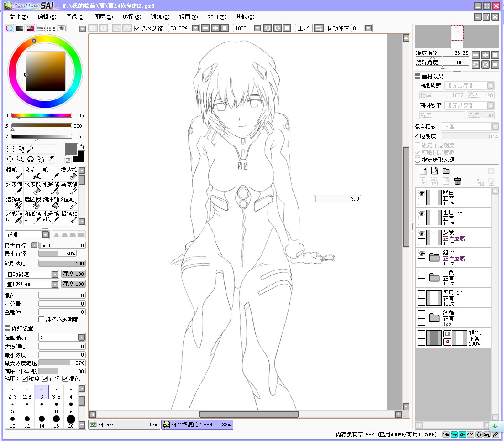The image size is (504, 441).
Task: Open the zoom percentage 33.33% dropdown
Action: (195, 28)
